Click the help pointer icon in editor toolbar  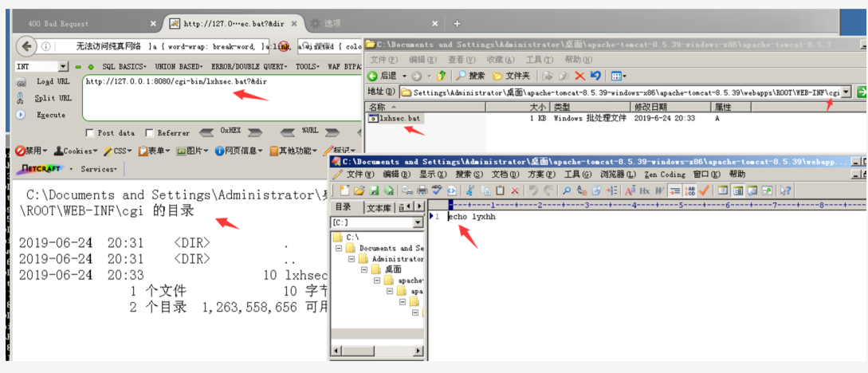tap(786, 190)
